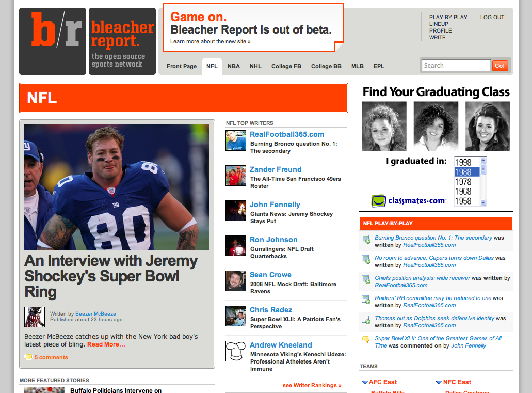The height and width of the screenshot is (393, 532).
Task: Open the College BB tab
Action: pos(326,66)
